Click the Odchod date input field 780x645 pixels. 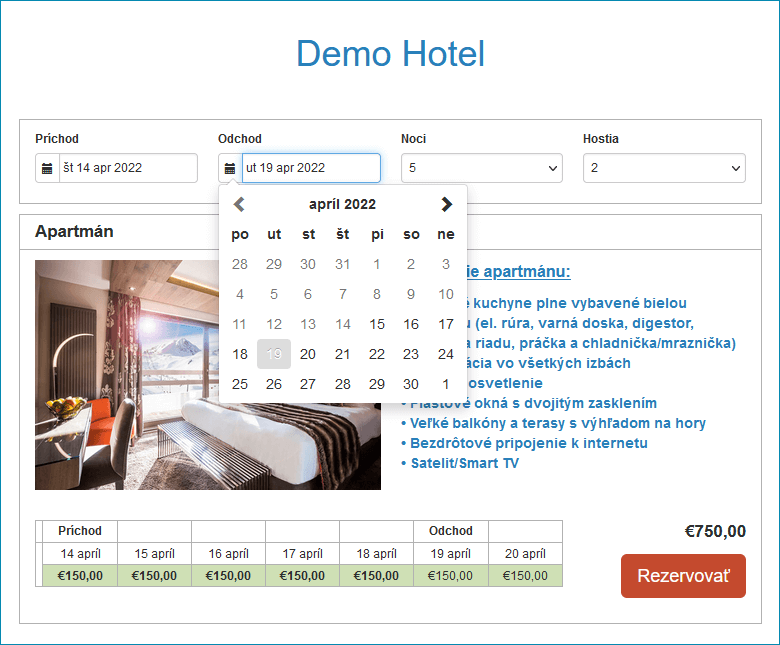(x=310, y=168)
